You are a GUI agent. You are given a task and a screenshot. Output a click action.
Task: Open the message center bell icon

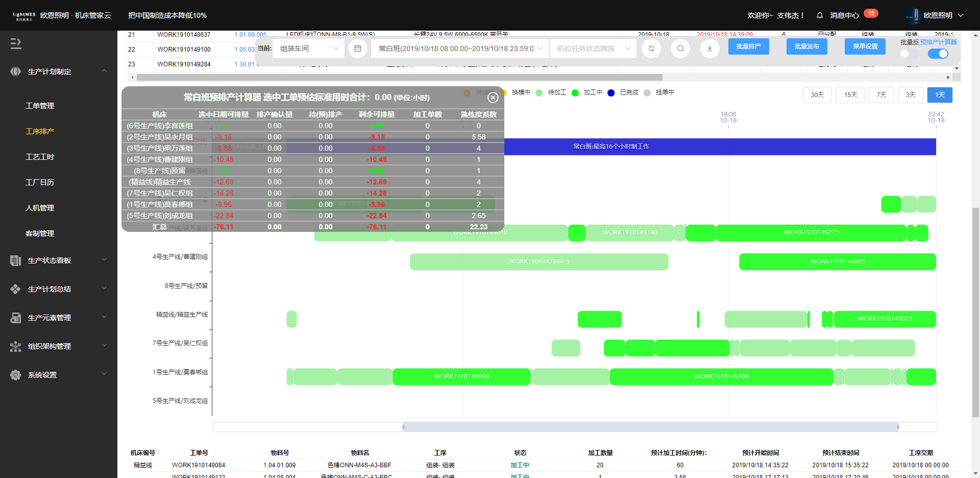820,15
